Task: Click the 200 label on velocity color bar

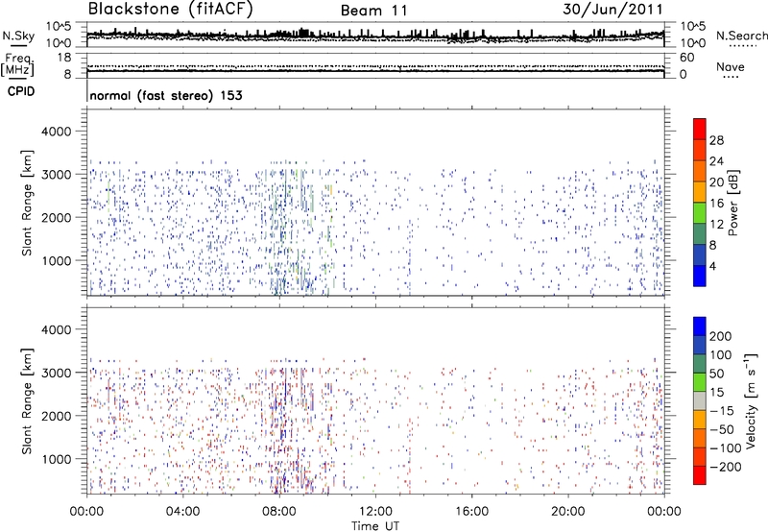Action: (721, 336)
